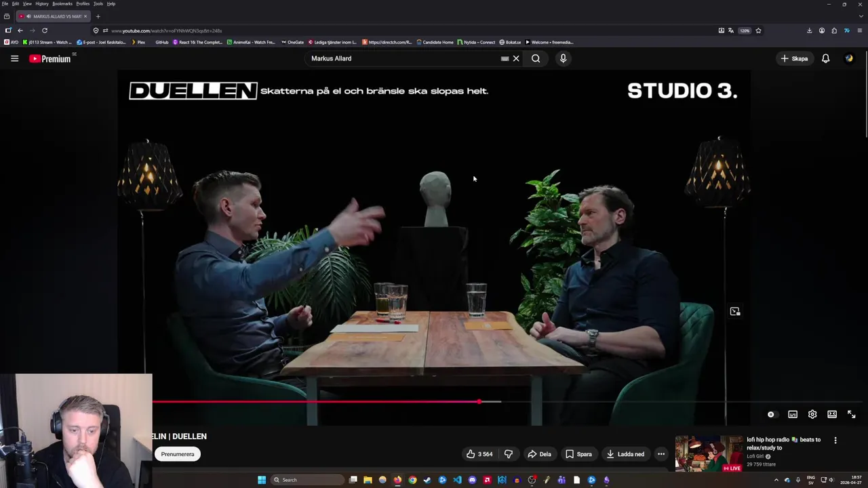
Task: Clear the Markus Allard search text
Action: [x=516, y=58]
